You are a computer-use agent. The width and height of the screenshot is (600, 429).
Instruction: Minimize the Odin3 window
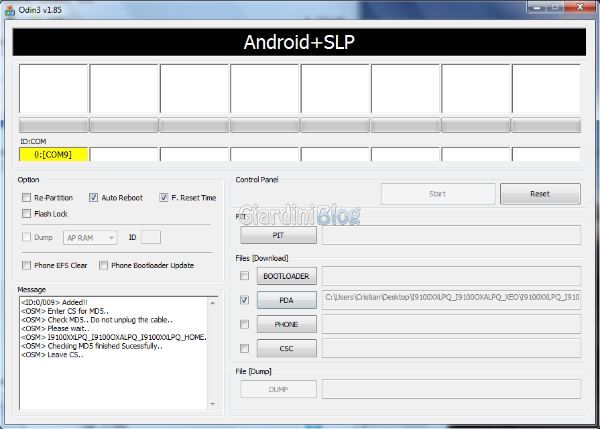536,7
